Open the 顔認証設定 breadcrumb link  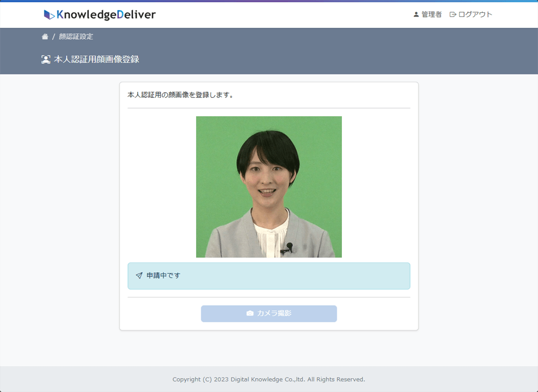tap(76, 36)
